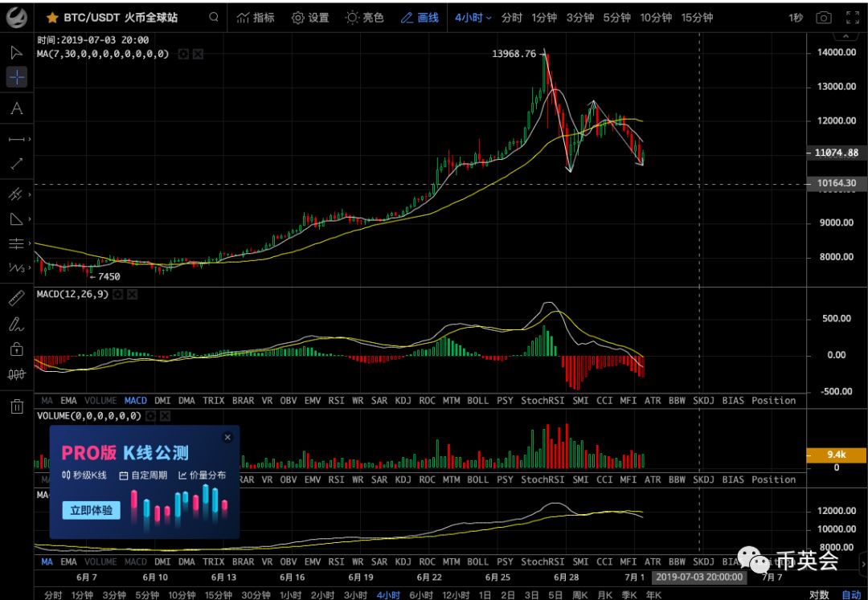Choose BOLL below the MACD panel
This screenshot has height=600, width=868.
[477, 400]
